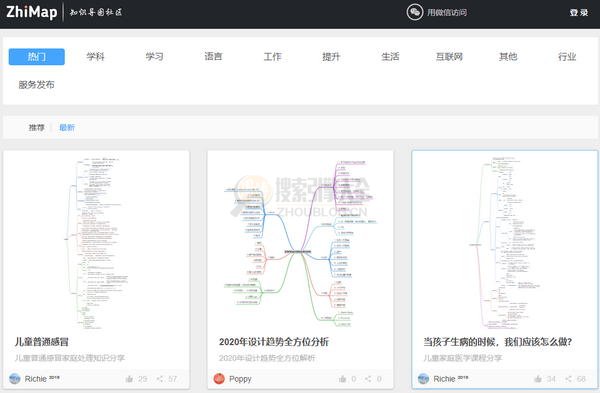Share the 儿童普通感冒 mind map
Screen dimensions: 600x393
[x=160, y=379]
